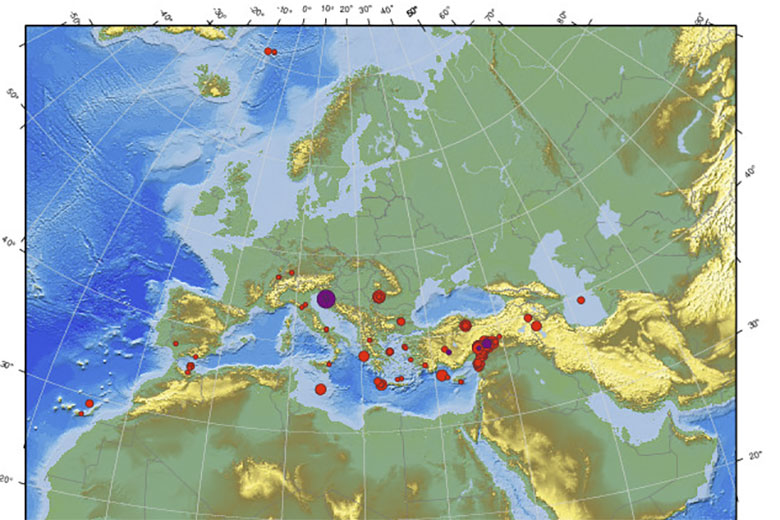Click the red marker east of the Caspian Sea
Screen dimensions: 780x520
pyautogui.click(x=581, y=300)
